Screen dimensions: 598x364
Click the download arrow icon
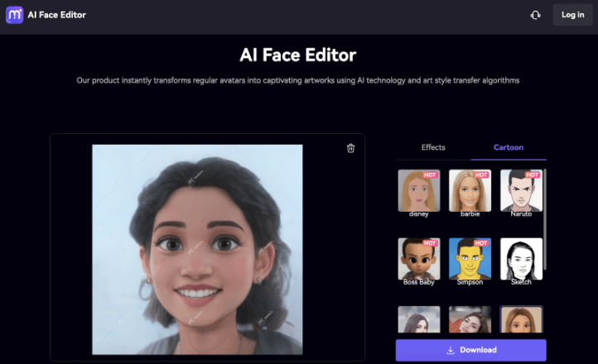451,350
